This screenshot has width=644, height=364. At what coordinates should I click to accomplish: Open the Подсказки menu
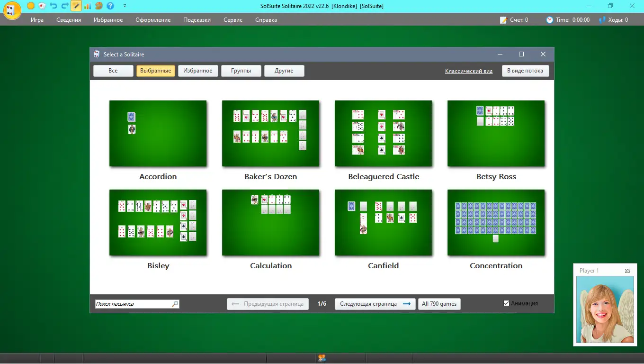click(x=197, y=20)
